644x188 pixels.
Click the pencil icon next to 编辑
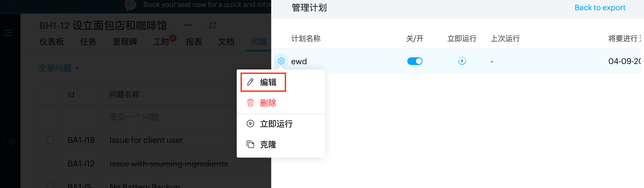click(x=250, y=82)
